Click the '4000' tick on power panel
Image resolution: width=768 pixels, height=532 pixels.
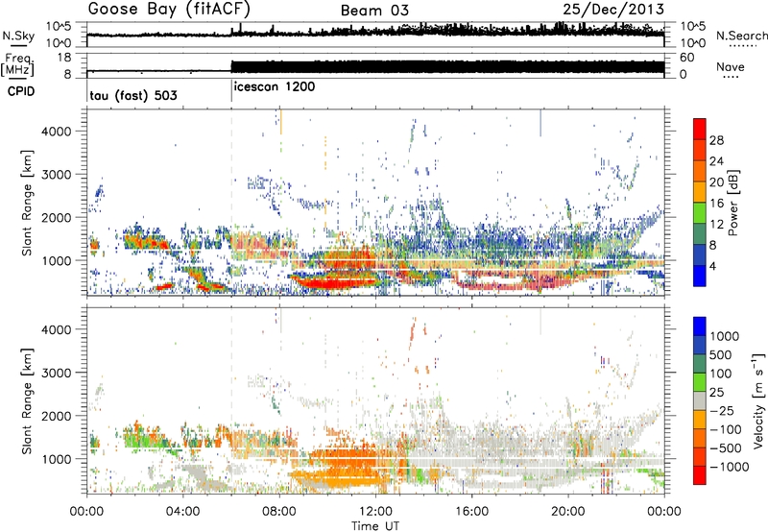click(57, 132)
